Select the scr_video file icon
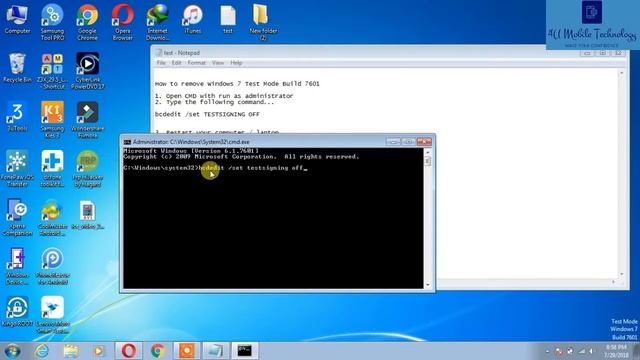 coord(87,215)
